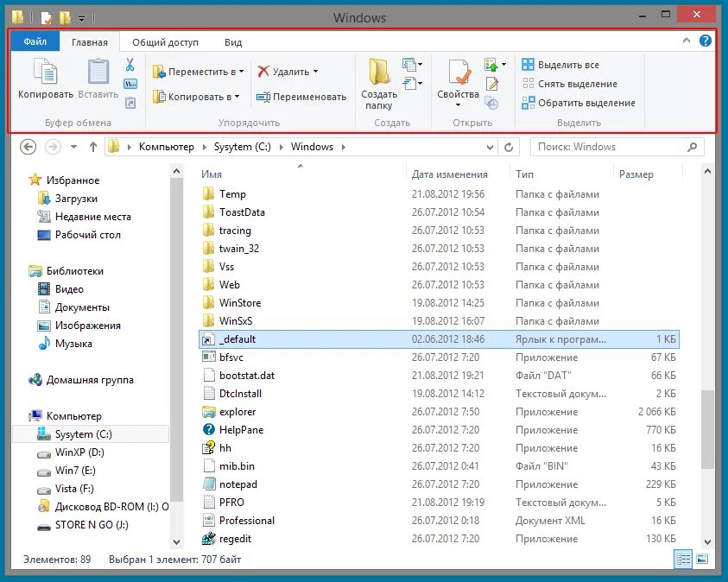The height and width of the screenshot is (582, 728).
Task: Click Quick Access new folder icon in title bar
Action: pyautogui.click(x=65, y=17)
